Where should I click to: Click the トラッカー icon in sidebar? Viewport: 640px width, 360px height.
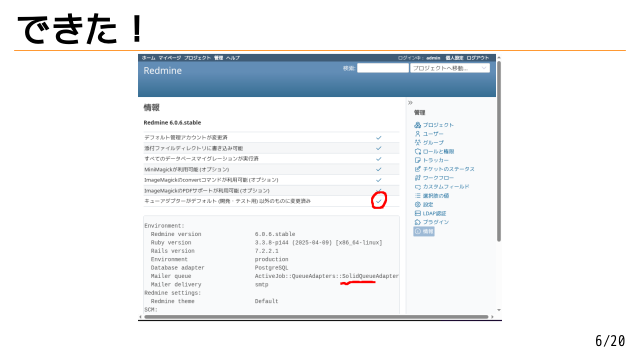(x=417, y=160)
